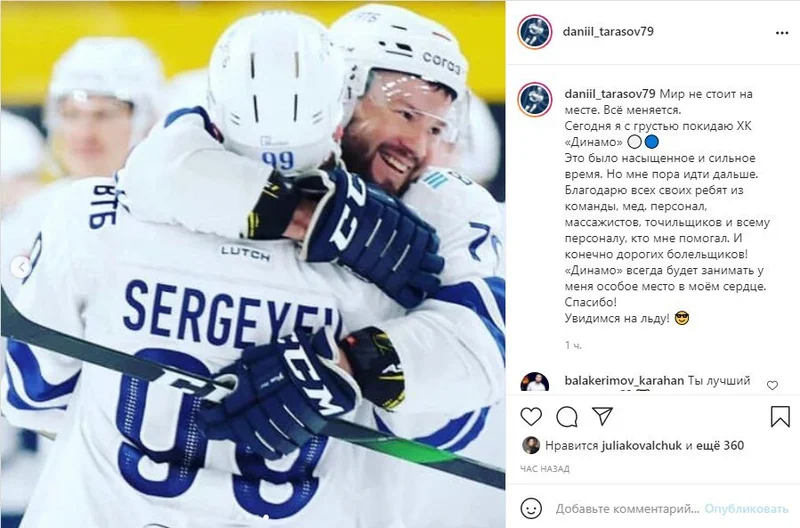Viewport: 800px width, 528px height.
Task: Click the daniil_tarasov79 username in the caption
Action: point(610,94)
